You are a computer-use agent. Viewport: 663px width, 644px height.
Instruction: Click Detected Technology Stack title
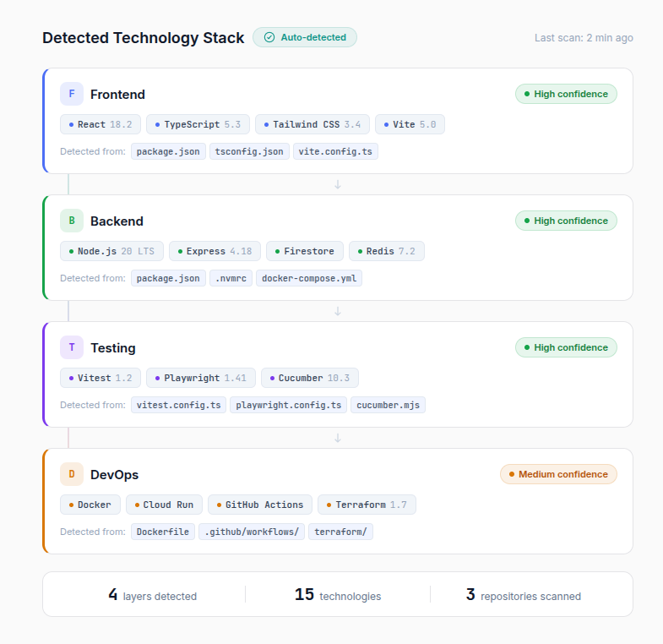(x=143, y=38)
